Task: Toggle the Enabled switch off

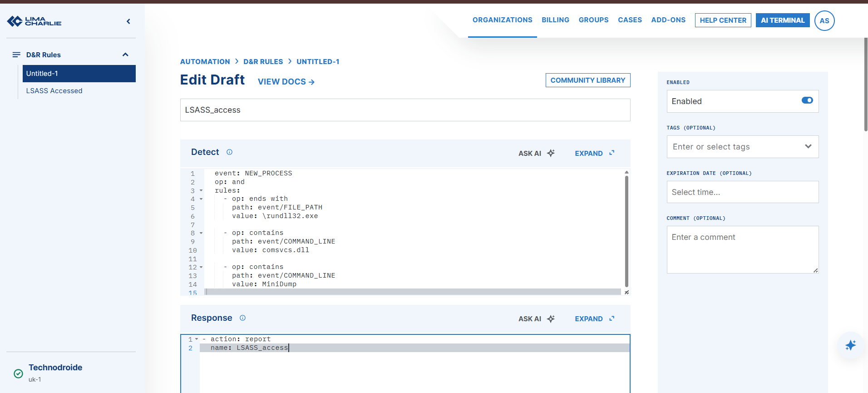Action: point(807,100)
